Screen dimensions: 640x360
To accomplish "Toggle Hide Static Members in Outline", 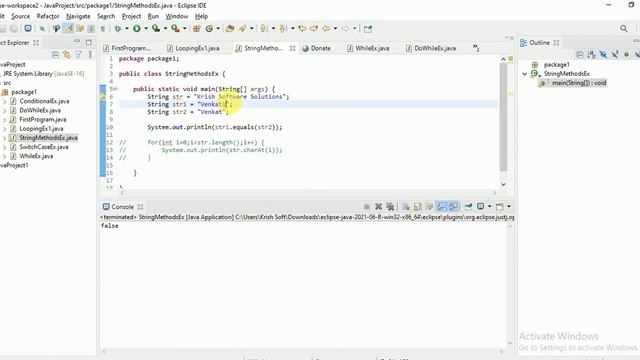I will click(615, 55).
